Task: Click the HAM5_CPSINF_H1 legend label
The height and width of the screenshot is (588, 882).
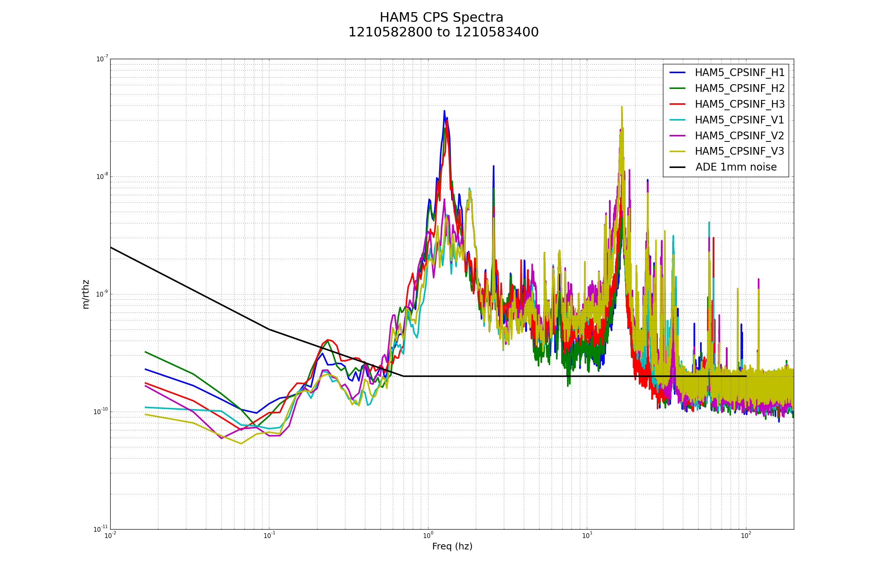Action: click(x=739, y=73)
